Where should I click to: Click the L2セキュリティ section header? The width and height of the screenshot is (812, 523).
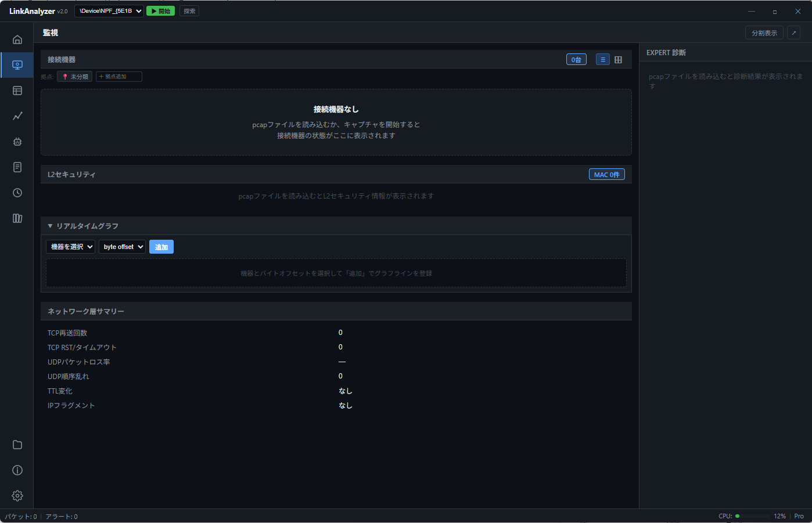pos(336,174)
